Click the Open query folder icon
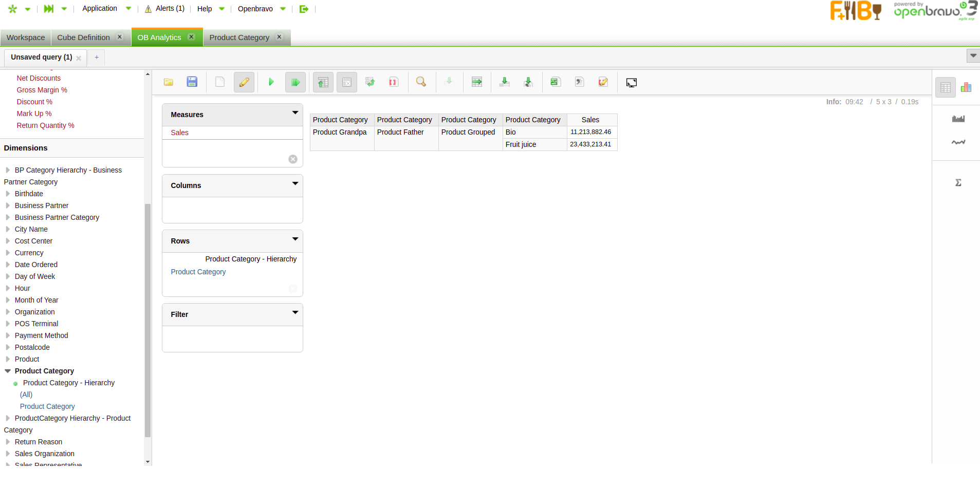This screenshot has width=980, height=488. point(169,82)
